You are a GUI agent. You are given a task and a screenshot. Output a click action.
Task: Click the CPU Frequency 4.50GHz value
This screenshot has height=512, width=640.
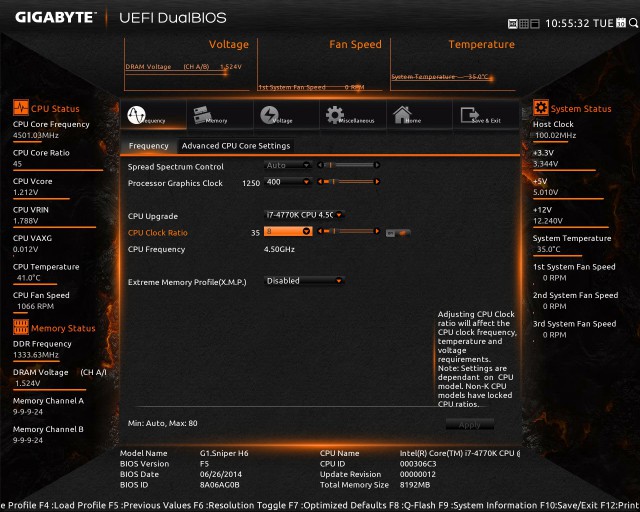coord(279,249)
